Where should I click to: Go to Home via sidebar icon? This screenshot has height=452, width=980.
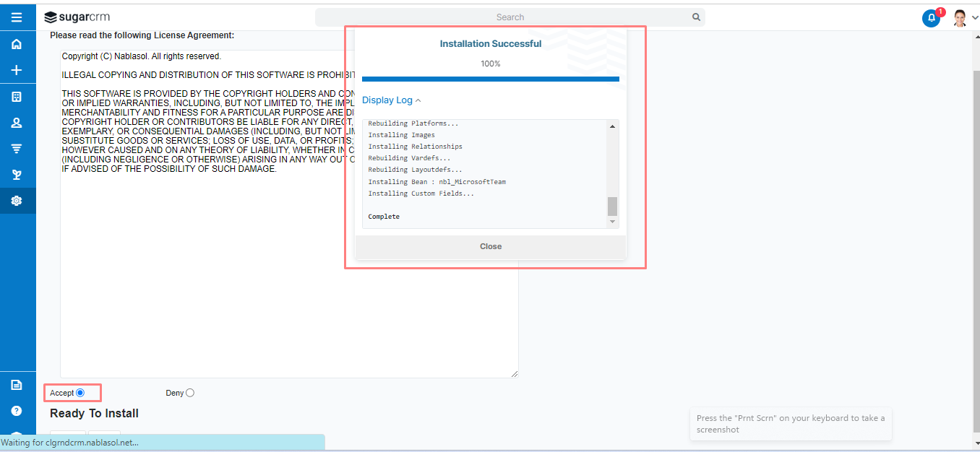click(17, 44)
